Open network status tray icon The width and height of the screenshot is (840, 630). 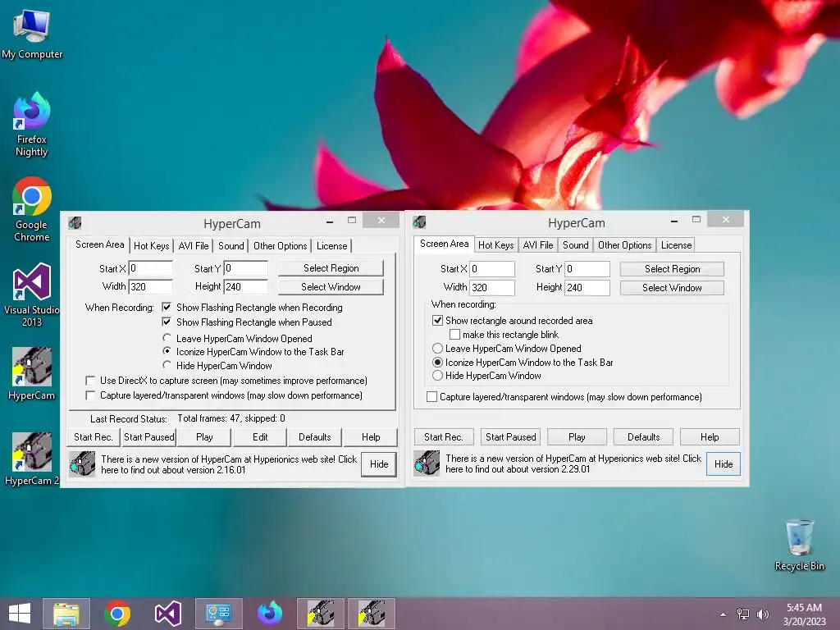pyautogui.click(x=743, y=614)
